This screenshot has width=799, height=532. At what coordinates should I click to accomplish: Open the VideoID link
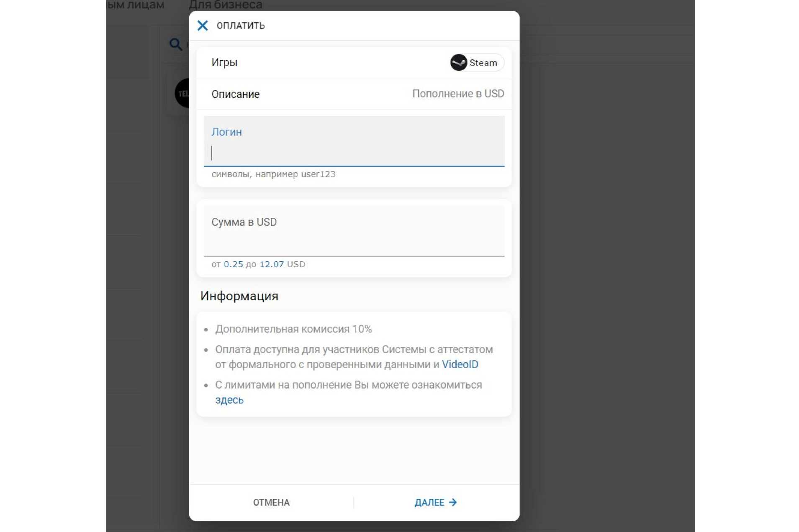point(460,364)
